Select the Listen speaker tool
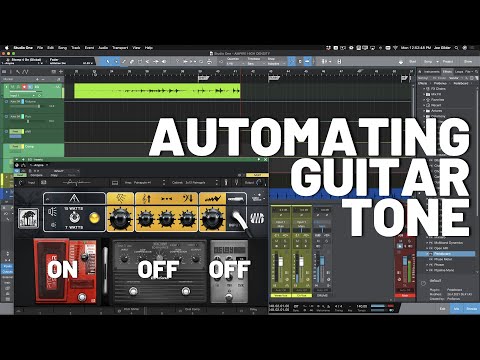The width and height of the screenshot is (480, 360). (164, 61)
